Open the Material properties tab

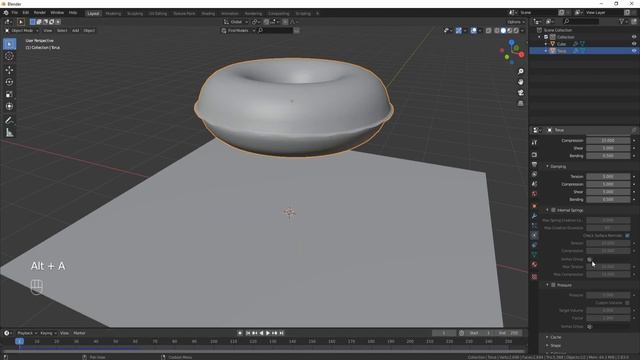(534, 265)
